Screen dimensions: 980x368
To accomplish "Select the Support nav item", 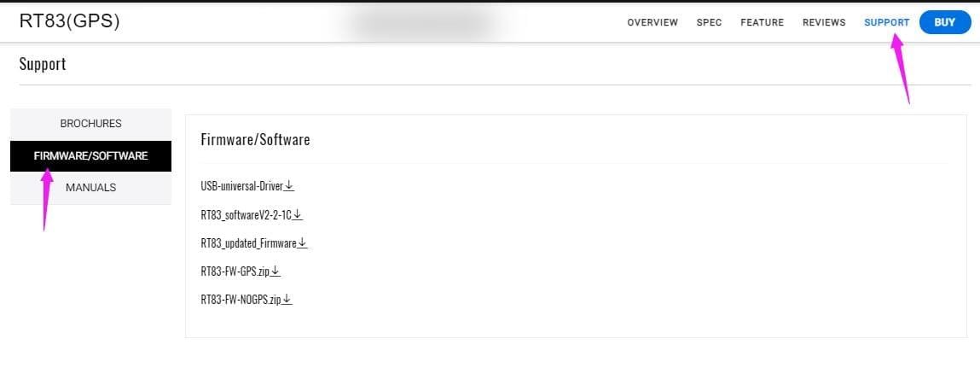I will pos(887,22).
